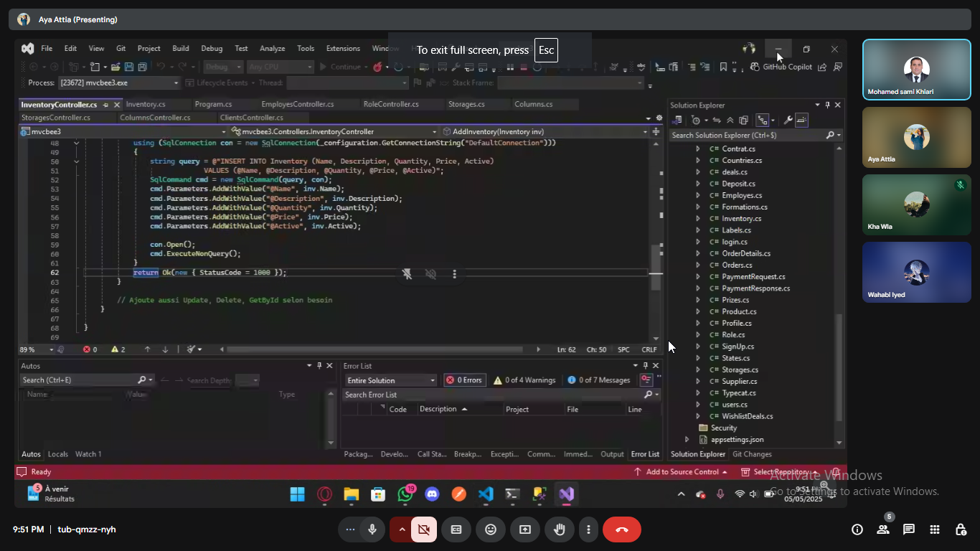Open the Debug configuration dropdown
The image size is (980, 551).
(223, 67)
